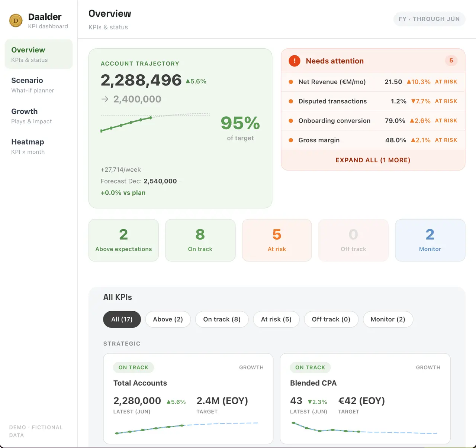Click the ACCOUNT TRAJECTORY label
Image resolution: width=476 pixels, height=448 pixels.
click(140, 64)
